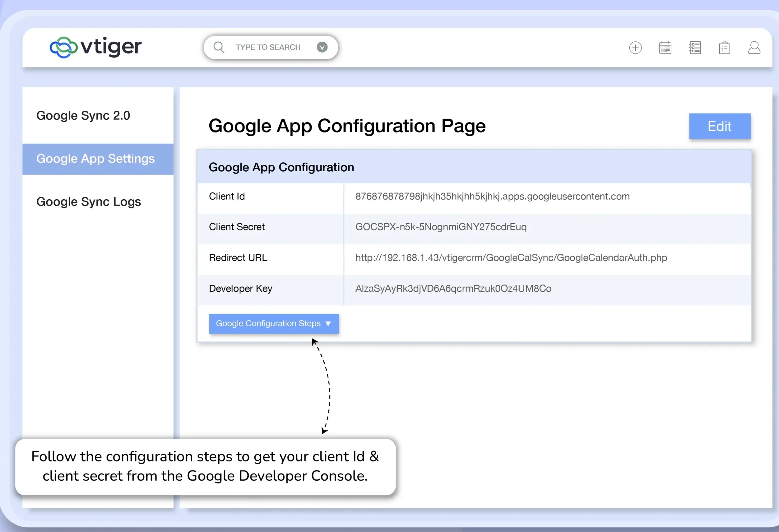Click the Google Configuration Steps arrow
This screenshot has height=532, width=779.
(328, 324)
